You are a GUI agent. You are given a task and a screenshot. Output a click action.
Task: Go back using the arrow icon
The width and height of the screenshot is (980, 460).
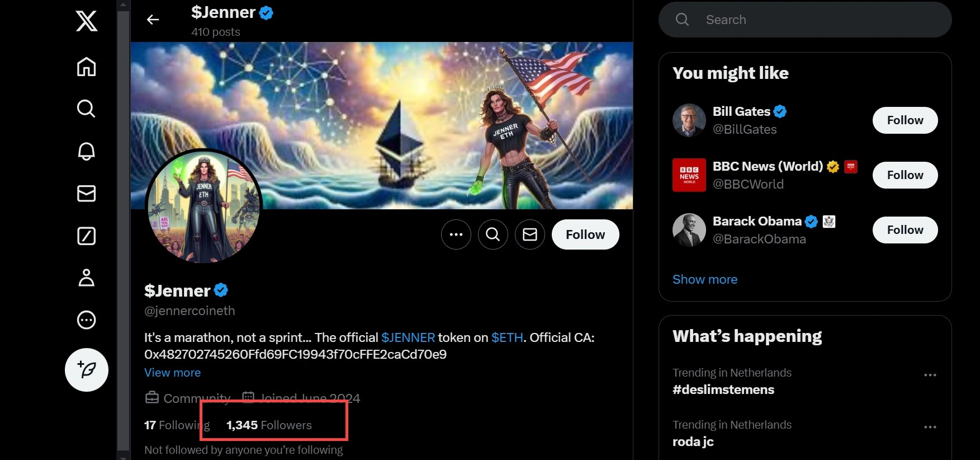(153, 20)
